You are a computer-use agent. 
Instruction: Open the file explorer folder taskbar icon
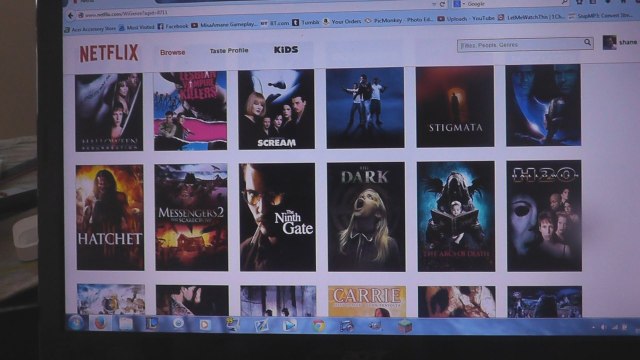[126, 324]
